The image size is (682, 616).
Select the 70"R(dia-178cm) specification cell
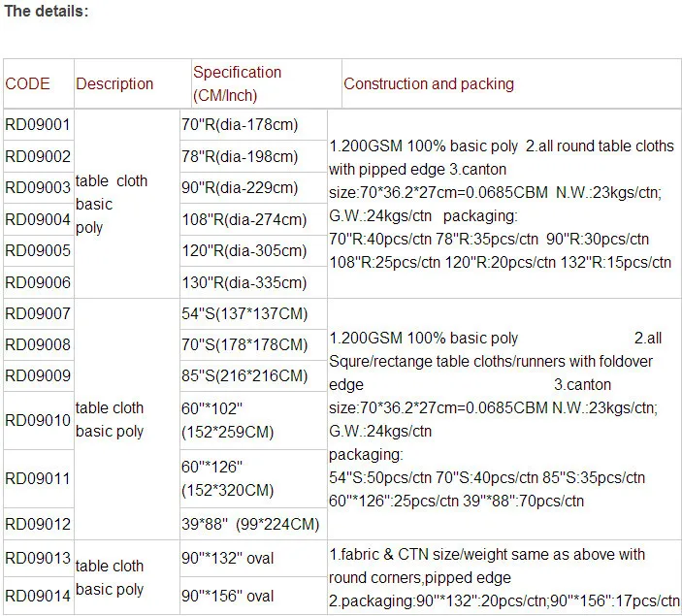point(240,125)
